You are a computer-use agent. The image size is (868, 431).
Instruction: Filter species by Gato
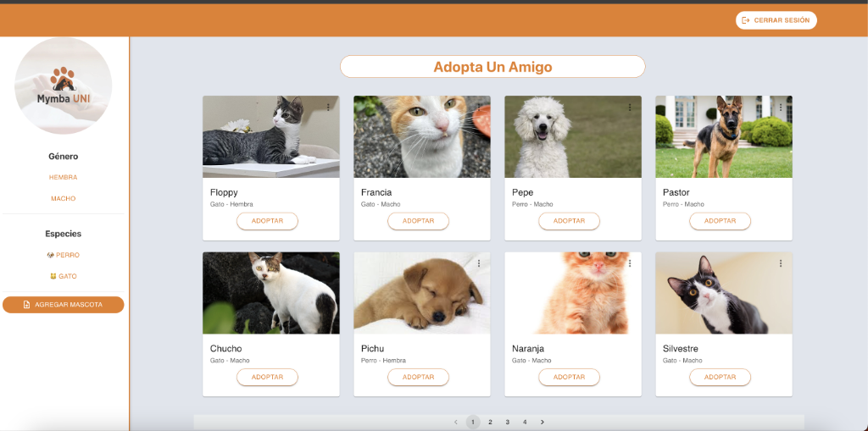tap(63, 276)
